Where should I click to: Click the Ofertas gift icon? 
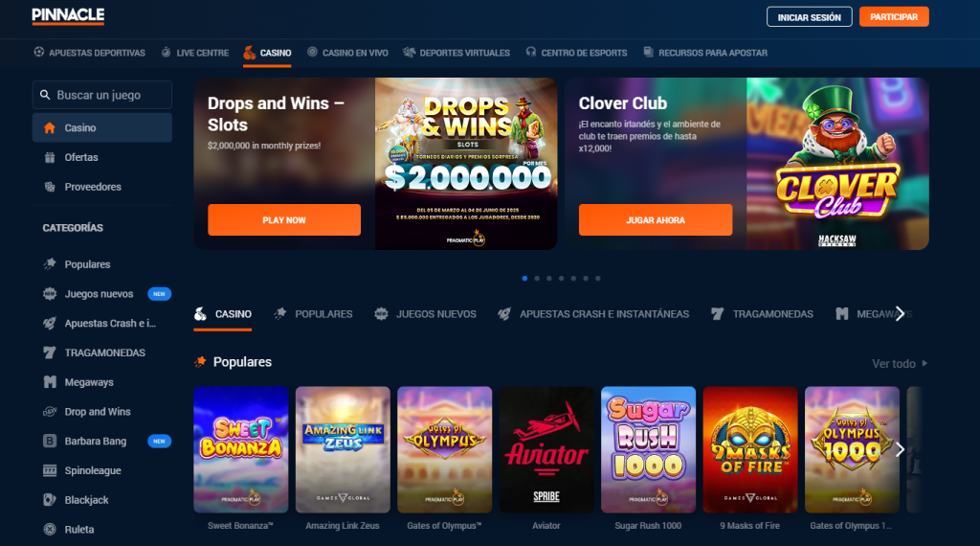click(x=50, y=157)
